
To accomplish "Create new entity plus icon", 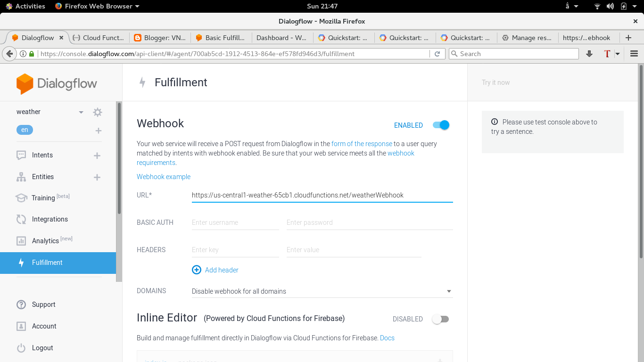I will (97, 177).
